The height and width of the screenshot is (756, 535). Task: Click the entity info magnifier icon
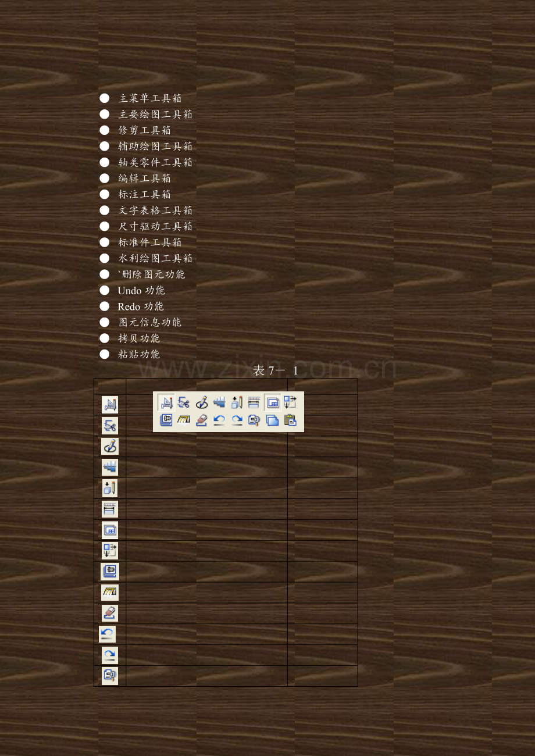[253, 420]
